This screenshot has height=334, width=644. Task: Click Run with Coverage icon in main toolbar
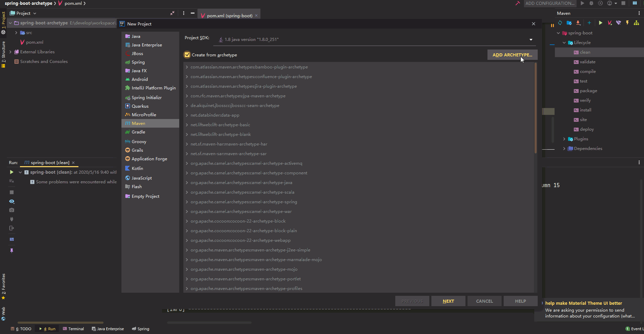tap(600, 3)
